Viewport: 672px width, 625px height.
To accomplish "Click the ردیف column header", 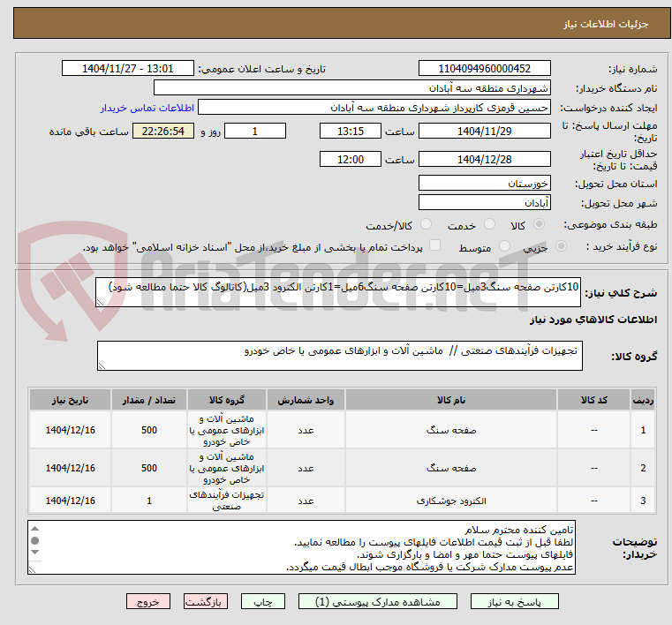I will click(643, 400).
